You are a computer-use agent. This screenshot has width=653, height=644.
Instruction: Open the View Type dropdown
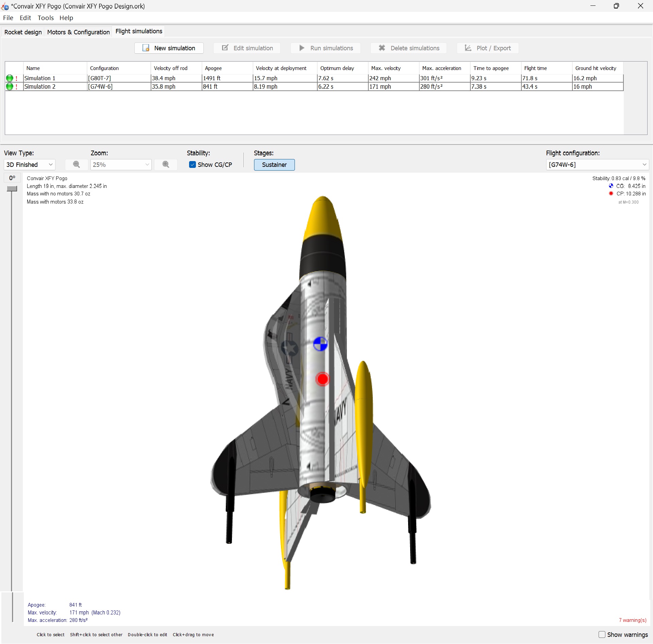[30, 164]
